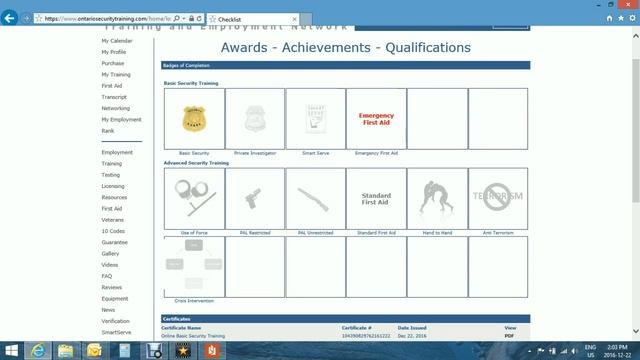Image resolution: width=640 pixels, height=360 pixels.
Task: Click Resources in the sidebar
Action: coord(114,198)
